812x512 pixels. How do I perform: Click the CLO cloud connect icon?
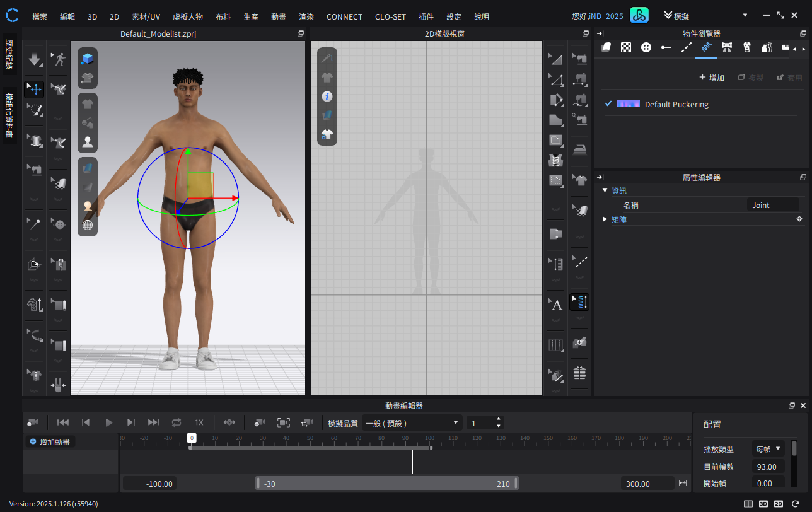639,16
